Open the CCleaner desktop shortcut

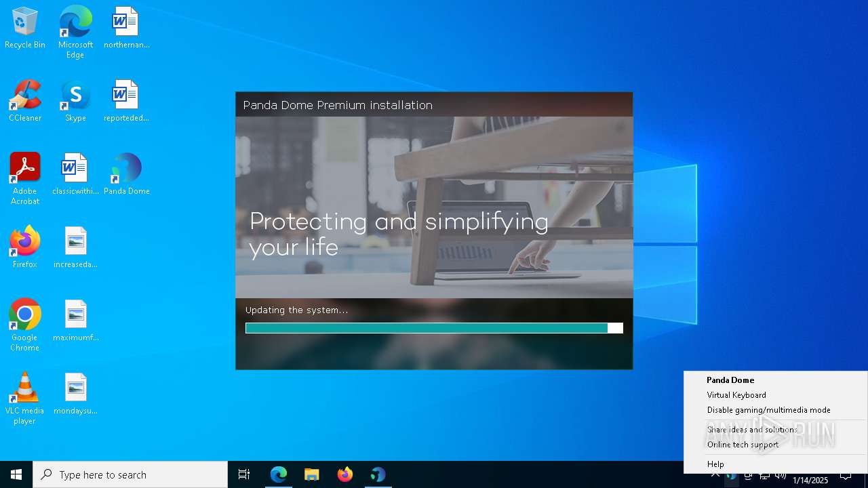tap(25, 102)
